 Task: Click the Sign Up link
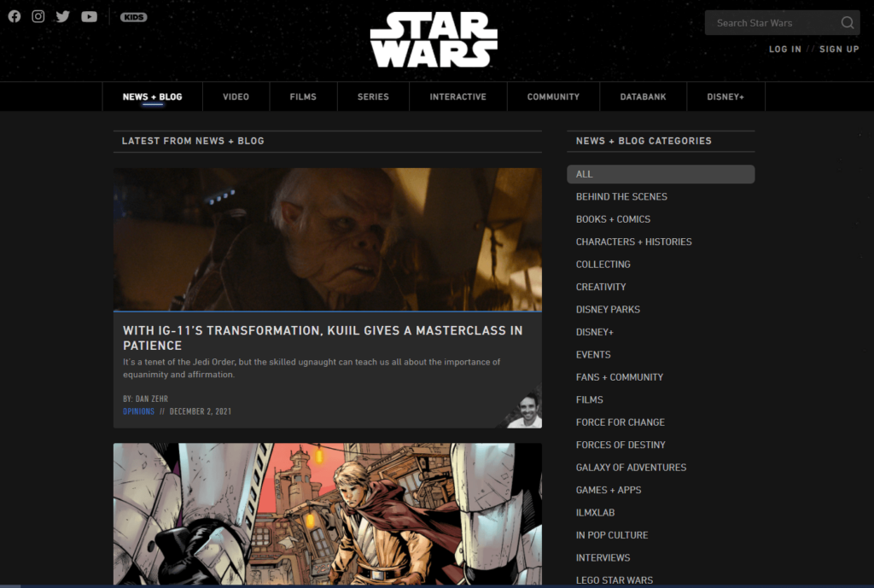tap(839, 49)
